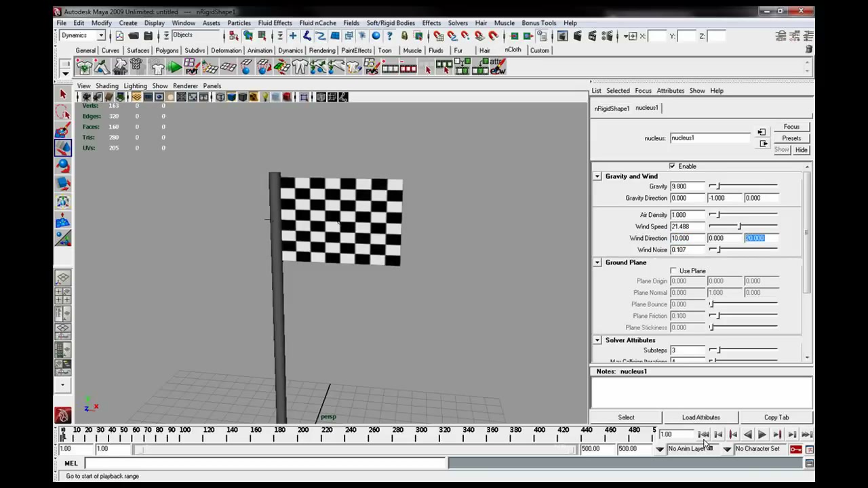
Task: Select the Soft Modification tool
Action: [x=63, y=220]
